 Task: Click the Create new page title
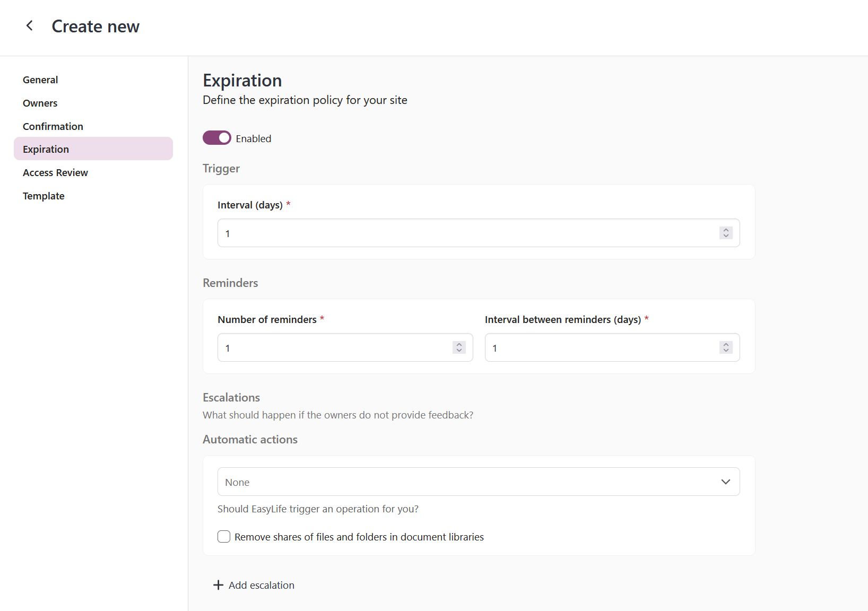tap(96, 26)
